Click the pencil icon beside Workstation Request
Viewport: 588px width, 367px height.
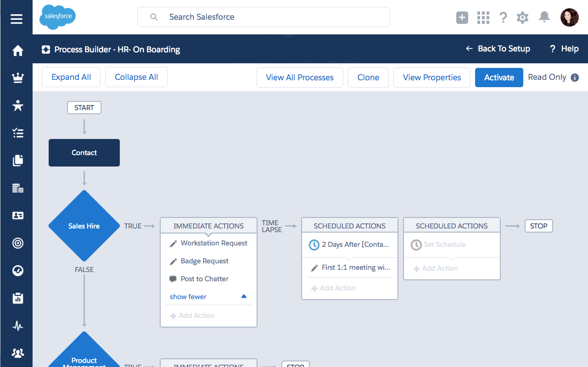[174, 244]
